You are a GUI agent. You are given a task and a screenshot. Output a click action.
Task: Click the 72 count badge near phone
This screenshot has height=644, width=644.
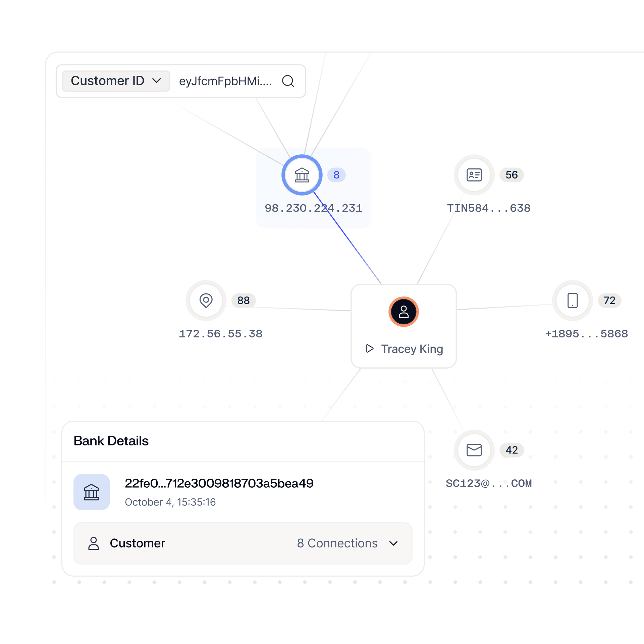(609, 301)
